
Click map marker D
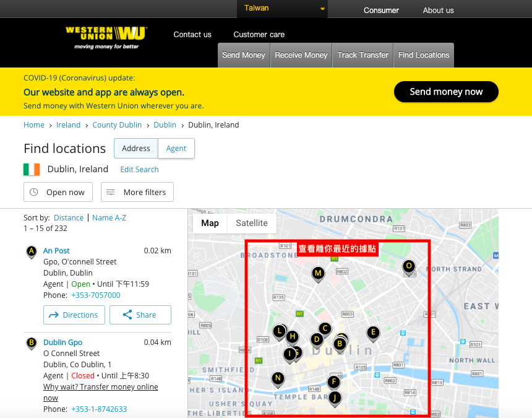(317, 340)
